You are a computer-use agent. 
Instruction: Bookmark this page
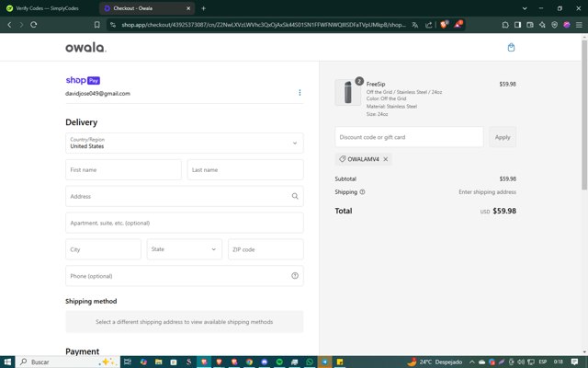coord(97,25)
